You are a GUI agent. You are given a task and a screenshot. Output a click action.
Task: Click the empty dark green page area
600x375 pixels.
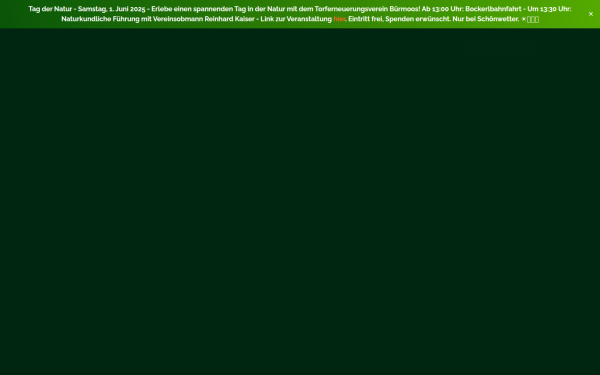pyautogui.click(x=300, y=201)
